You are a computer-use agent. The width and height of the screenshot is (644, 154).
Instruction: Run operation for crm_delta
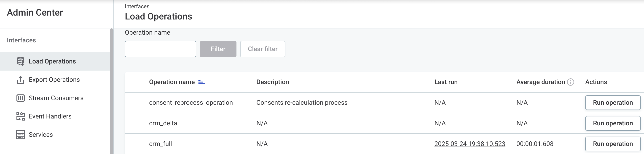[x=612, y=123]
